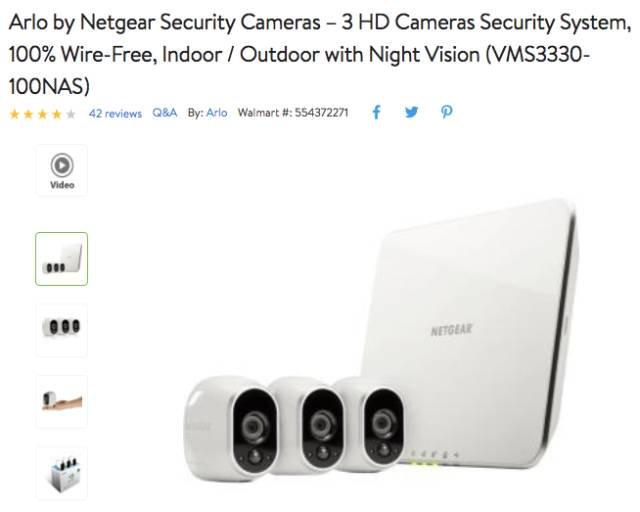Select thumbnail of retail box packaging

point(62,473)
